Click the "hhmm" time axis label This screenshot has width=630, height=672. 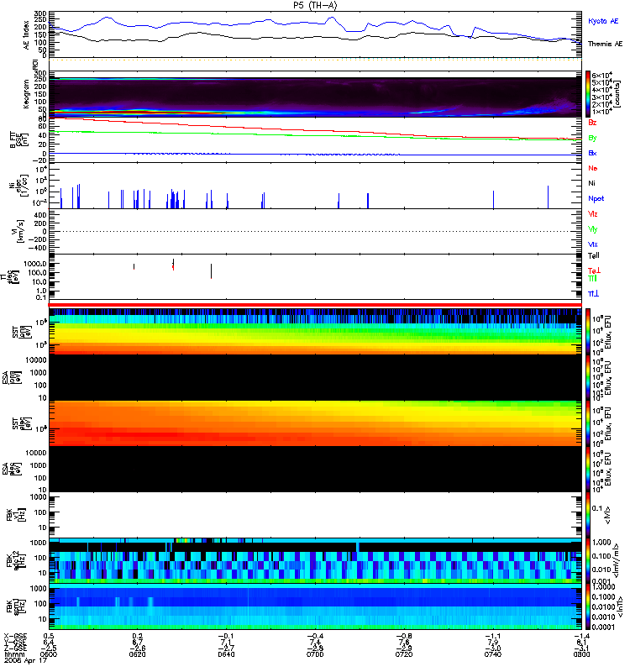point(13,654)
